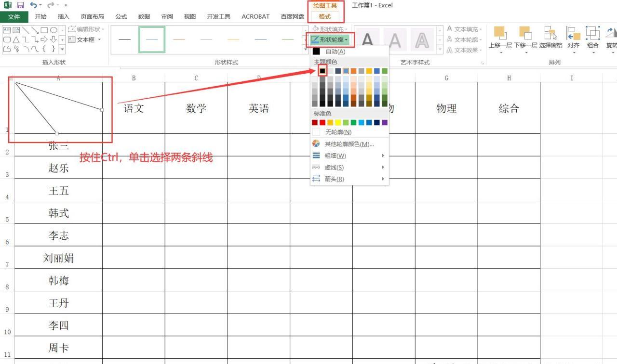
Task: Click the cell containing 刘丽娟
Action: point(58,258)
